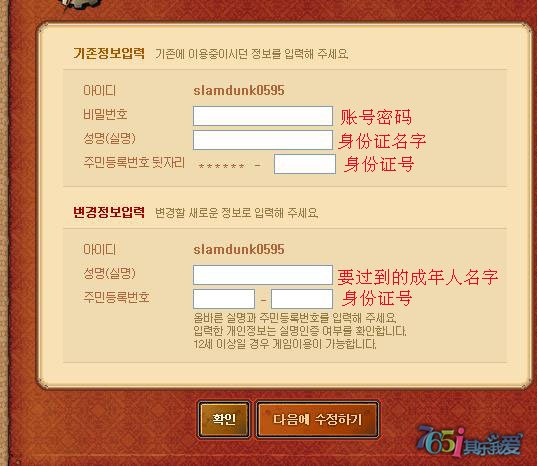Click the 변경정보입력 section heading
Image resolution: width=537 pixels, height=466 pixels.
tap(109, 212)
